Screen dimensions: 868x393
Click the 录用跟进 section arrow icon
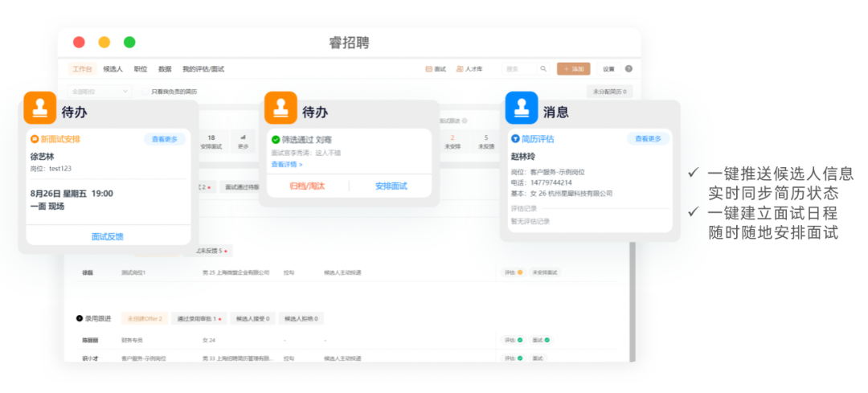[x=79, y=319]
